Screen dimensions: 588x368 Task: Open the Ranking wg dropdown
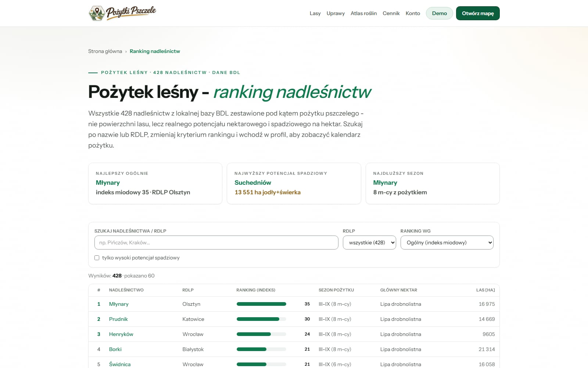pyautogui.click(x=447, y=243)
